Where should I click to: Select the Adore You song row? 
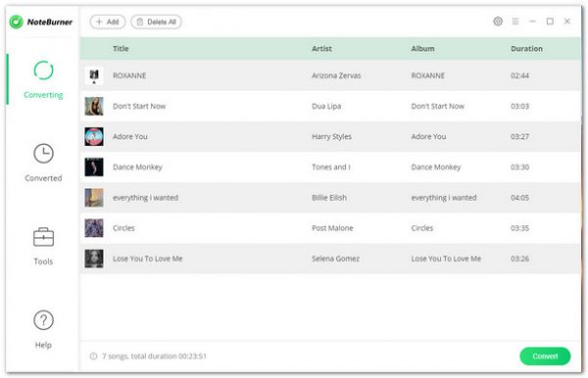pos(330,136)
